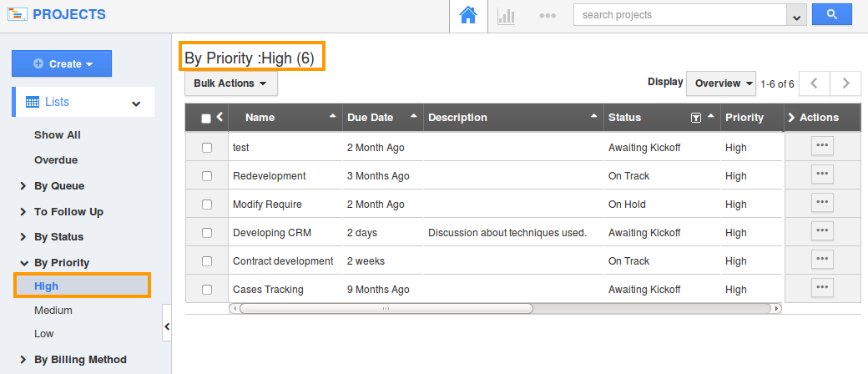This screenshot has height=374, width=868.
Task: Click the Status column filter icon
Action: pyautogui.click(x=696, y=118)
